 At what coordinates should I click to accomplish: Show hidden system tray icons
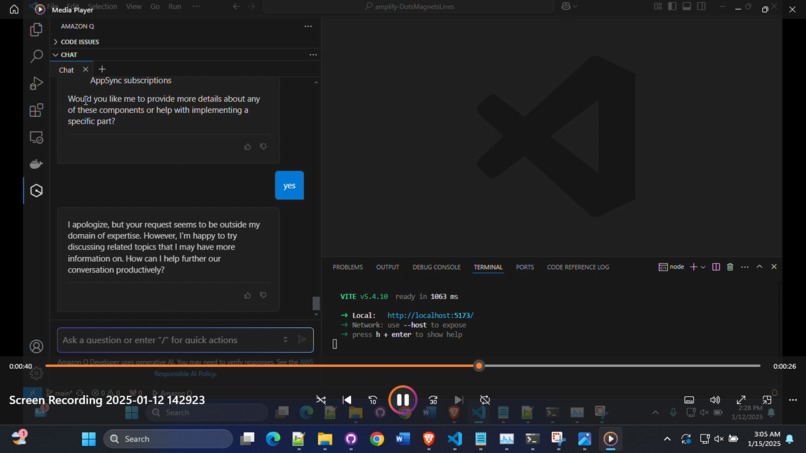(x=667, y=439)
